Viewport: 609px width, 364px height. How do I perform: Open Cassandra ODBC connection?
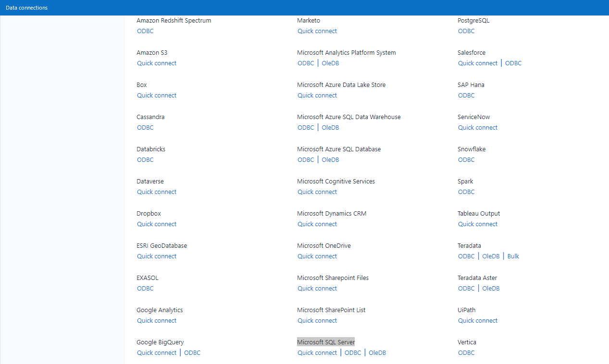pos(145,127)
